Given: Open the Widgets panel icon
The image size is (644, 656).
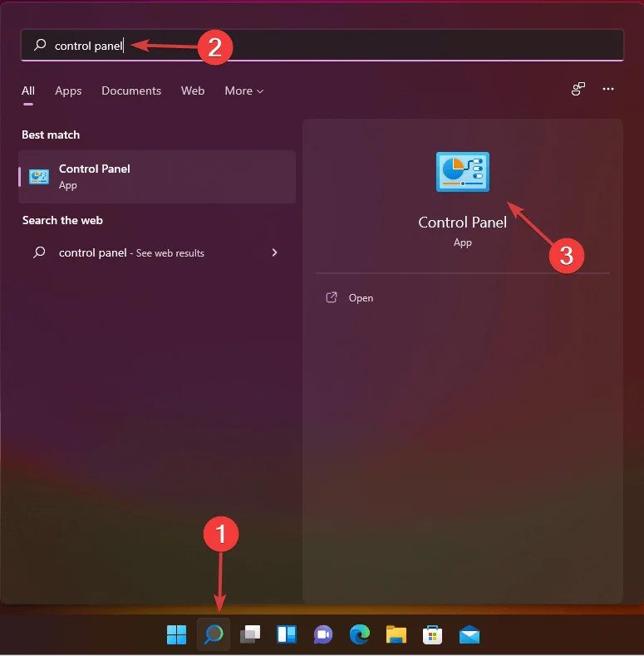Looking at the screenshot, I should click(287, 634).
